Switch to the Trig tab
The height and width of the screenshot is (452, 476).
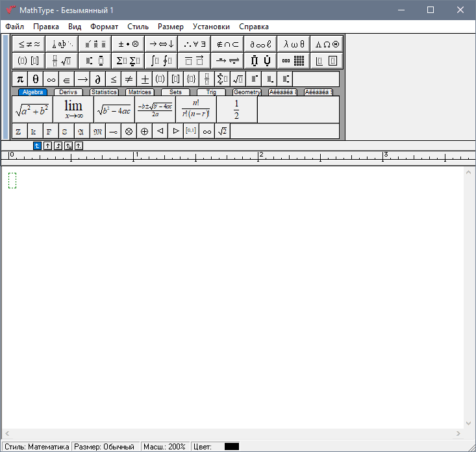pos(211,92)
